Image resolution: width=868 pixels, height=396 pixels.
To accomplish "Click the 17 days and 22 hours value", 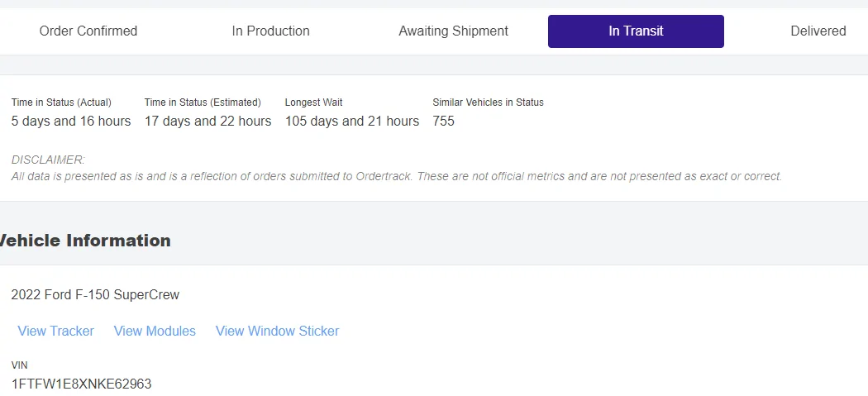I will pos(207,122).
